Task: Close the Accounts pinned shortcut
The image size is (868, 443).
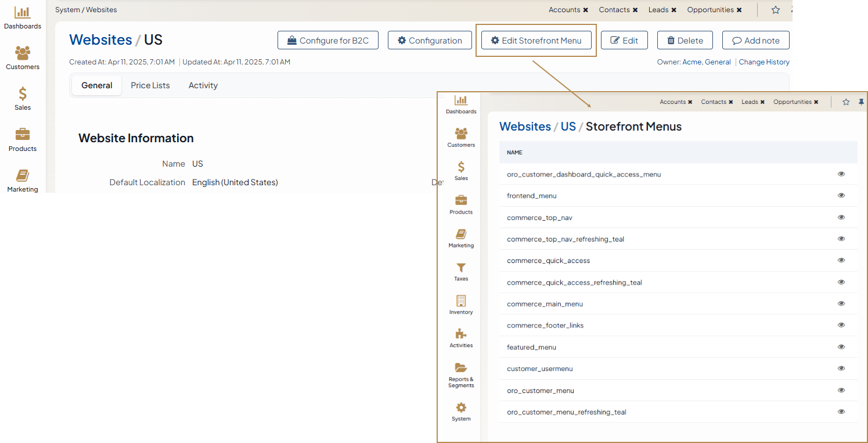Action: pos(585,10)
